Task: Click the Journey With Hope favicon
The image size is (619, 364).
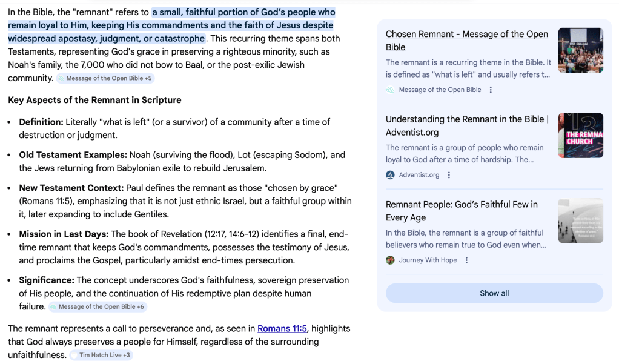Action: [x=391, y=260]
